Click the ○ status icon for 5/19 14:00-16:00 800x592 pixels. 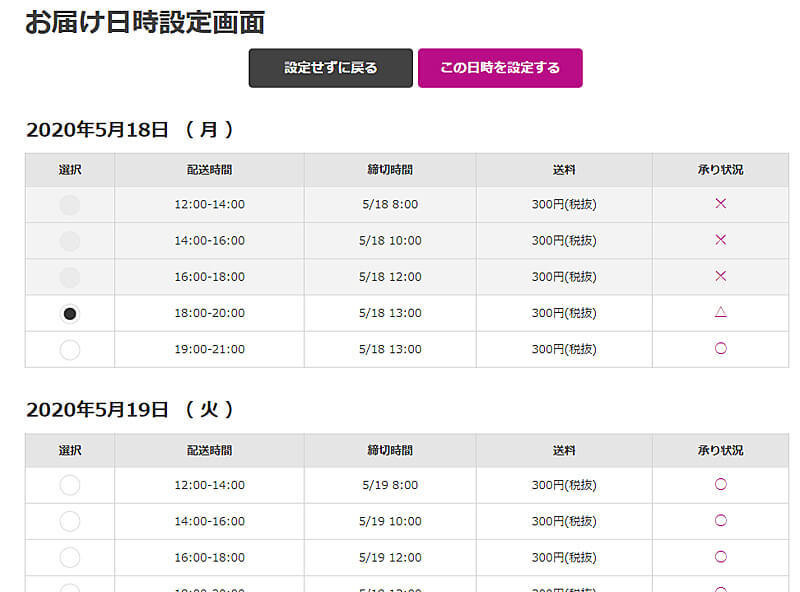(720, 520)
